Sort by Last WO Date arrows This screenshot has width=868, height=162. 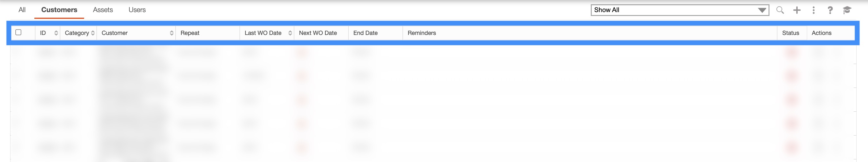[290, 33]
